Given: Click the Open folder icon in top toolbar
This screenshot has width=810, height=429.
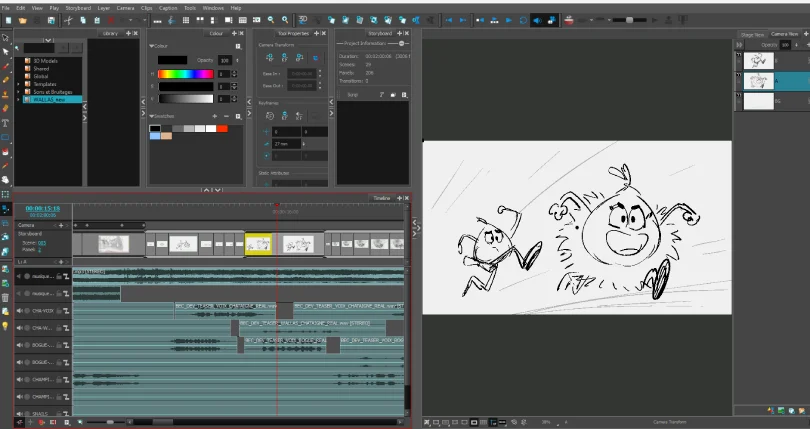Looking at the screenshot, I should click(x=22, y=20).
